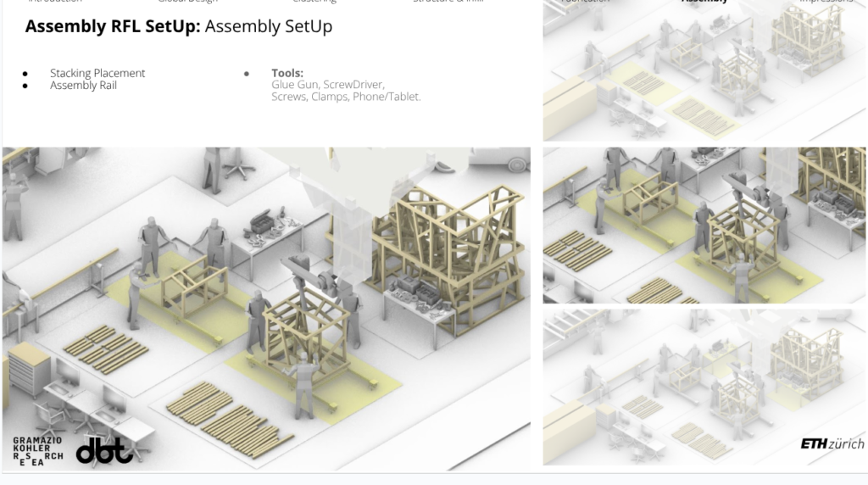Click the bold 'Tools:' heading
Viewport: 868px width, 485px height.
pos(287,73)
